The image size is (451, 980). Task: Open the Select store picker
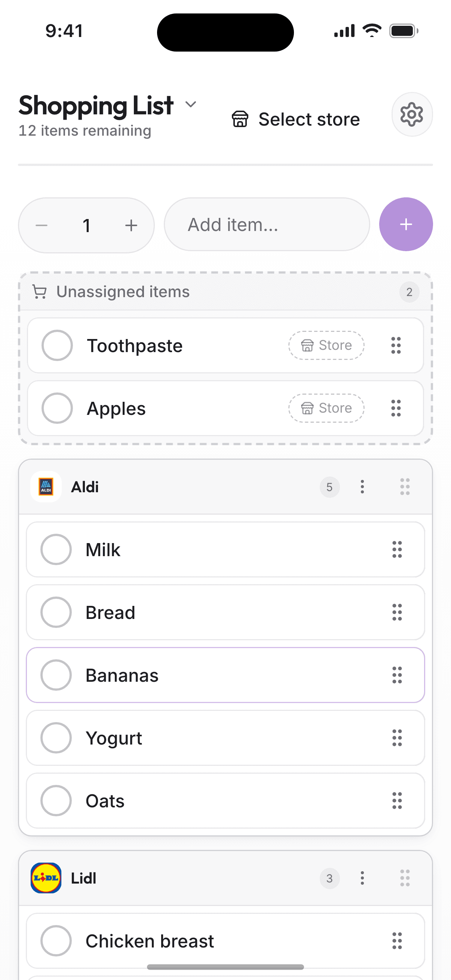click(296, 119)
